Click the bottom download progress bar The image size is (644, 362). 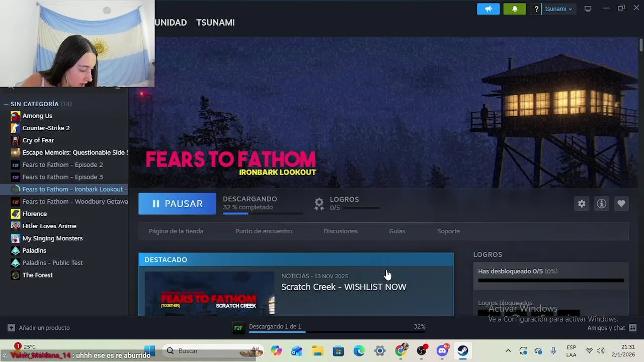click(x=337, y=332)
